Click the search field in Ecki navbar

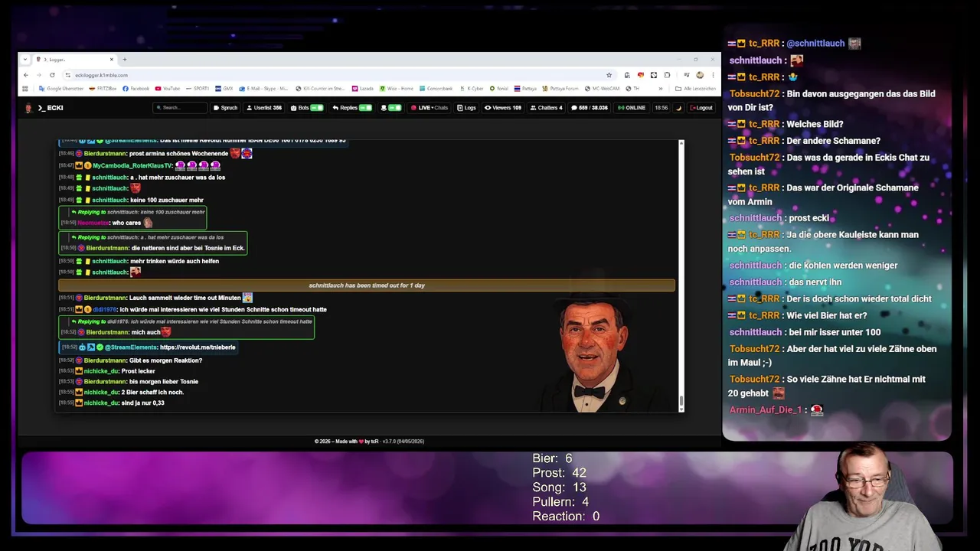[x=180, y=108]
